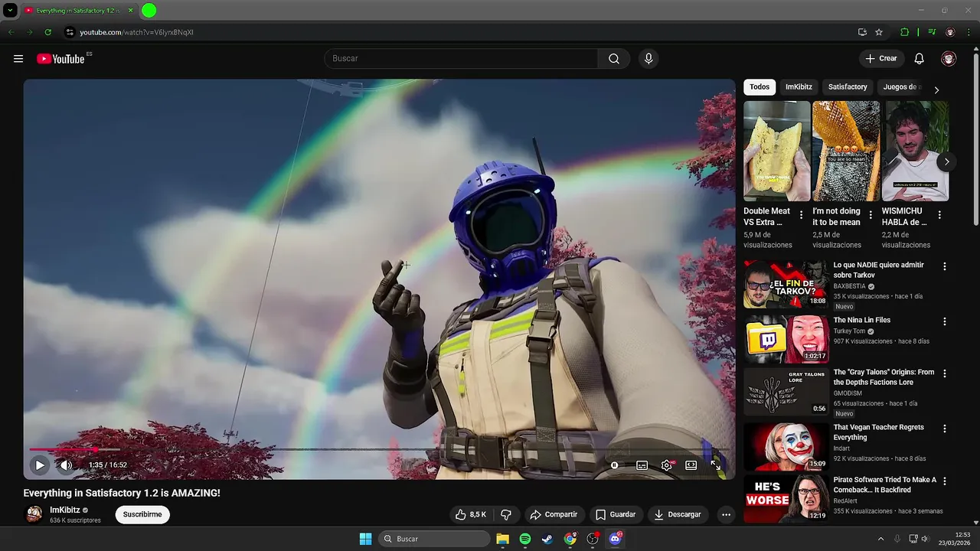Install or cast from address bar icon
The width and height of the screenshot is (980, 551).
(862, 32)
